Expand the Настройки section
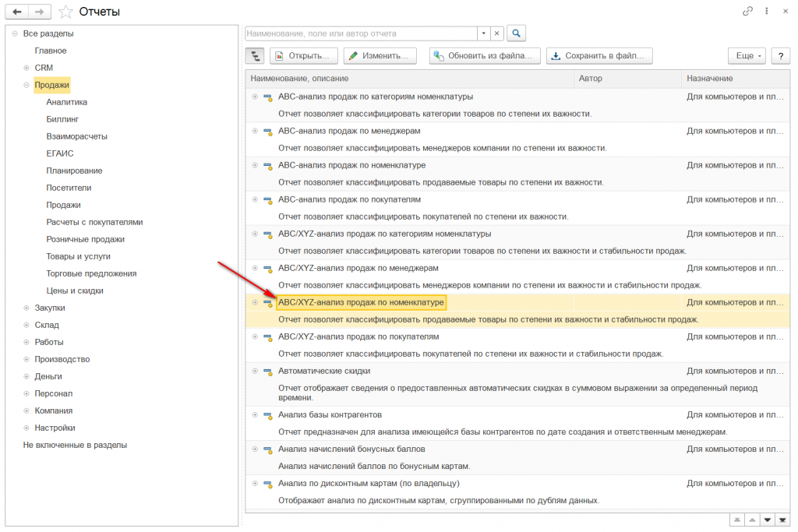This screenshot has width=798, height=532. tap(26, 428)
